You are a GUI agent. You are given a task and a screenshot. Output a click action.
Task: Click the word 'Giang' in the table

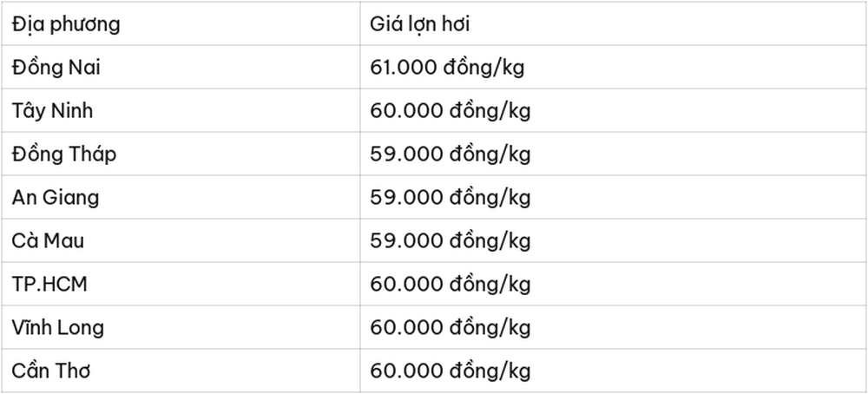[x=71, y=198]
